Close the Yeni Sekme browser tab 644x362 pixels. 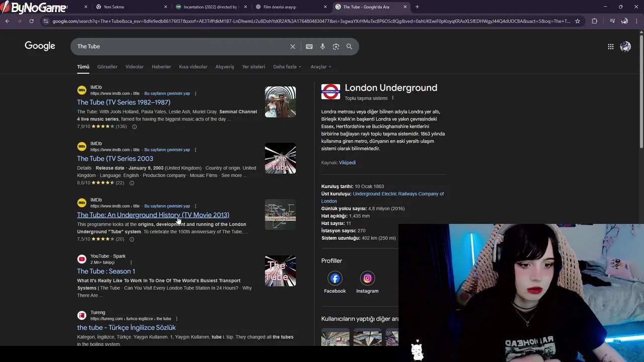click(166, 7)
